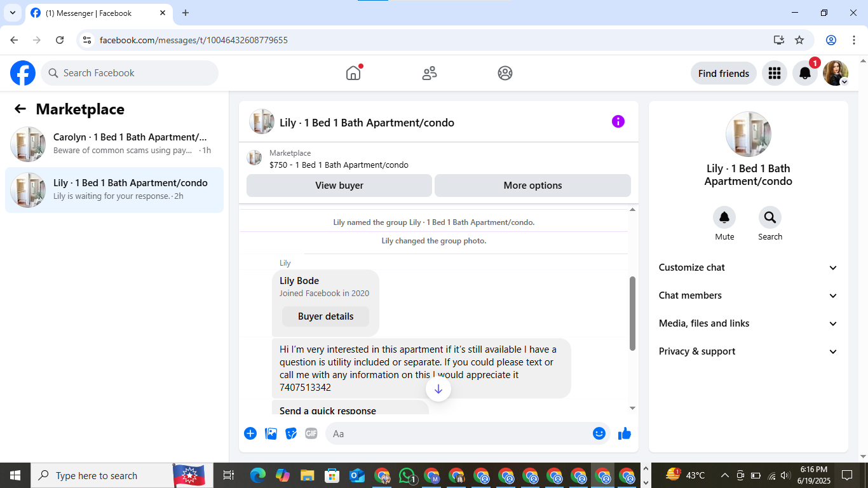This screenshot has width=868, height=488.
Task: Open the Chrome three-dot menu
Action: 853,40
